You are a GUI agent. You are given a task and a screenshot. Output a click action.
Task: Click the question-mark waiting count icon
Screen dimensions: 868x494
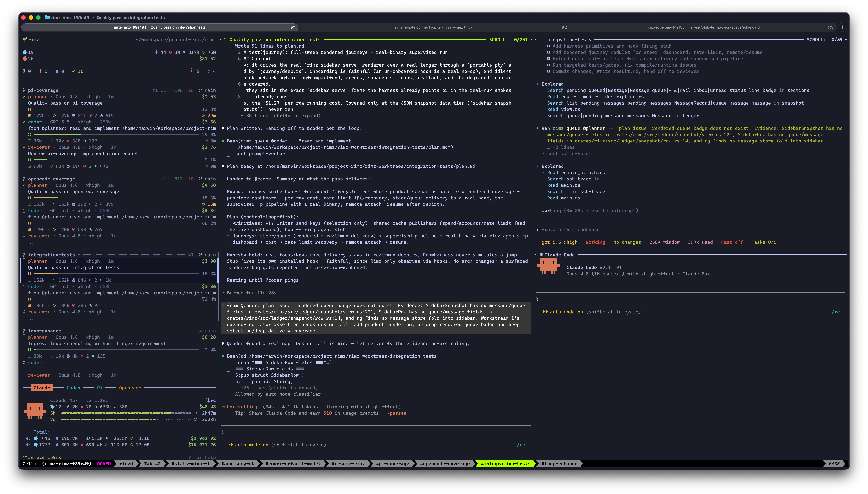pyautogui.click(x=24, y=71)
